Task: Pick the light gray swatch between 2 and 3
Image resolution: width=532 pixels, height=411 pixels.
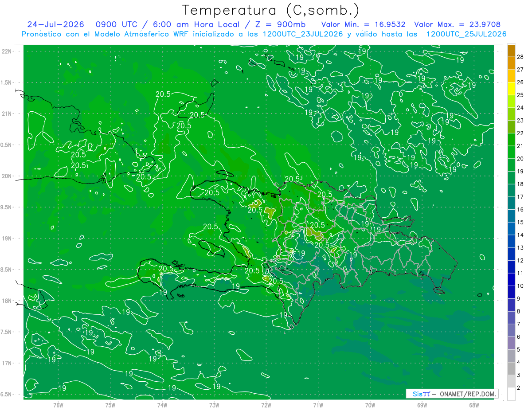Action: [511, 381]
